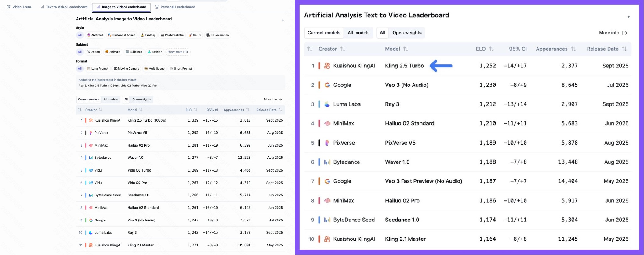Click PixVerse logo in Image to Video table

coord(91,133)
